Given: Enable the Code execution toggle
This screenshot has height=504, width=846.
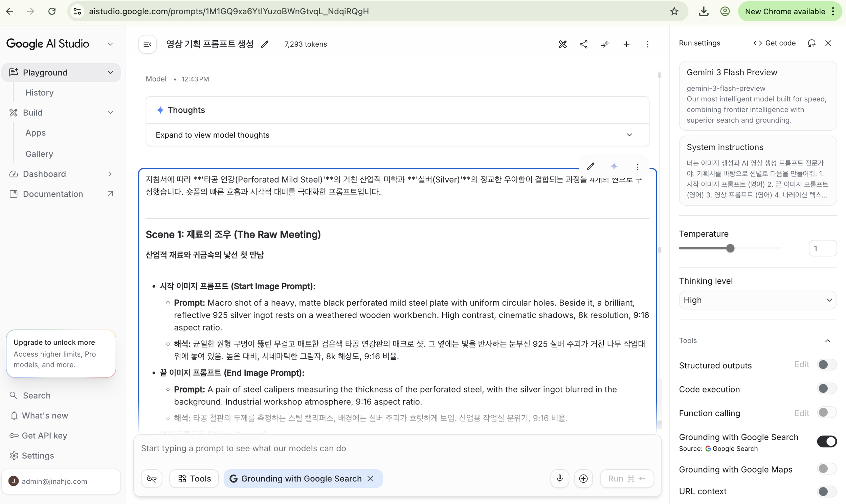Looking at the screenshot, I should click(827, 388).
